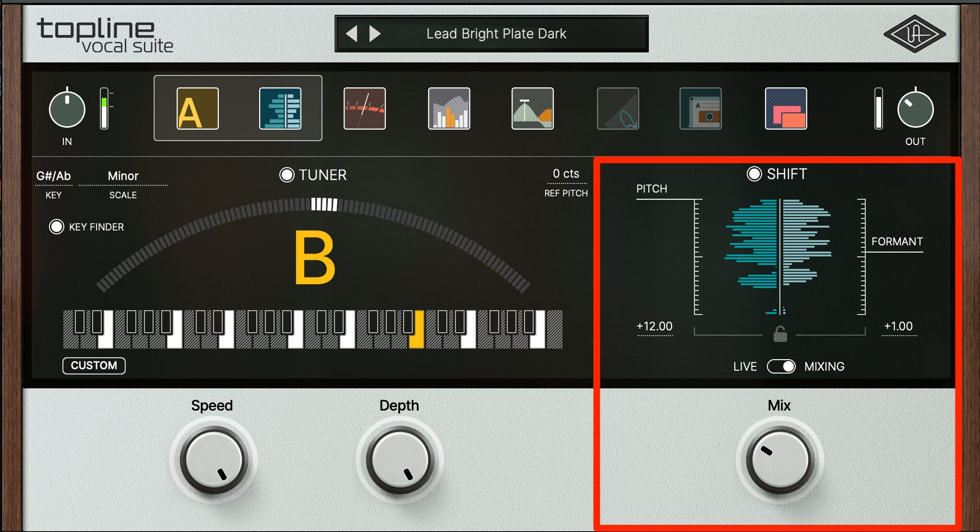Click the LIVE label text
This screenshot has height=532, width=980.
tap(745, 366)
